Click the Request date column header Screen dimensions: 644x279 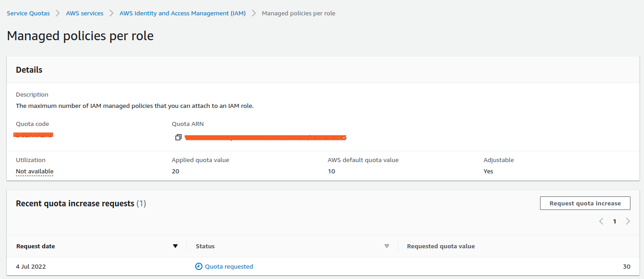pos(36,246)
